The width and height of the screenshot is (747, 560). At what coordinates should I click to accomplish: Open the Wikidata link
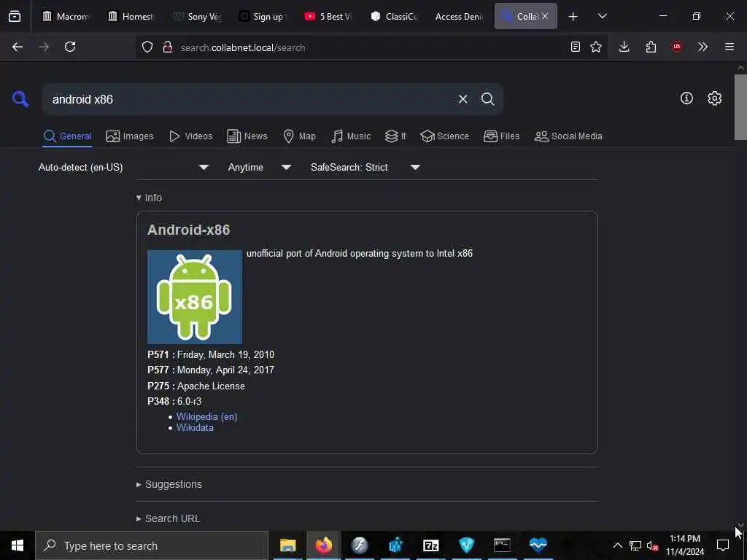195,427
